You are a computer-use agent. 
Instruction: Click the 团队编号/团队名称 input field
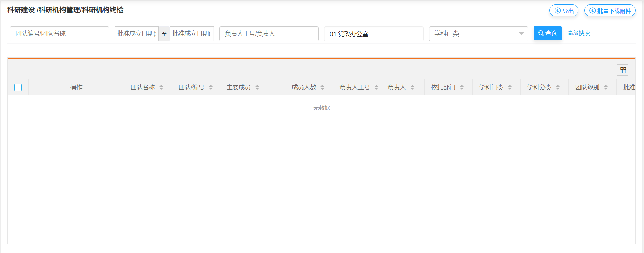click(x=59, y=34)
